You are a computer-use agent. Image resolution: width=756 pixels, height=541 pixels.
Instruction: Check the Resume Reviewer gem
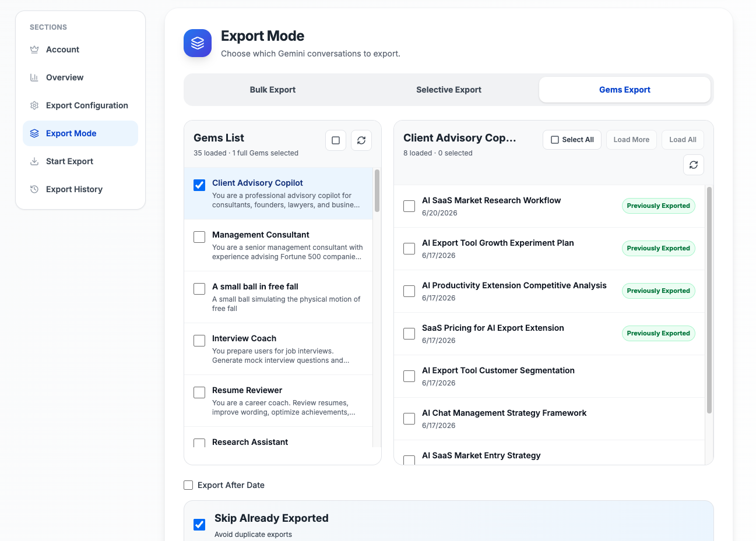(x=199, y=393)
